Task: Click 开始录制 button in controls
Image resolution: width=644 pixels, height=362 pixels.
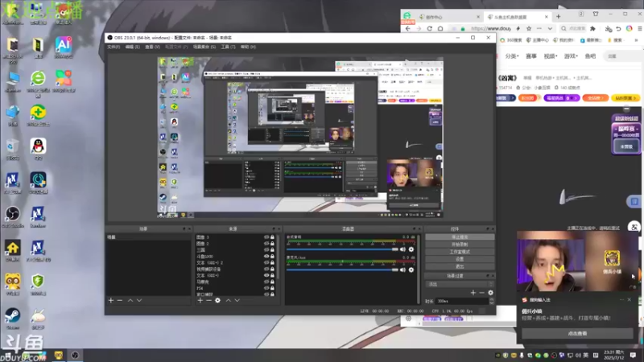Action: [x=460, y=245]
